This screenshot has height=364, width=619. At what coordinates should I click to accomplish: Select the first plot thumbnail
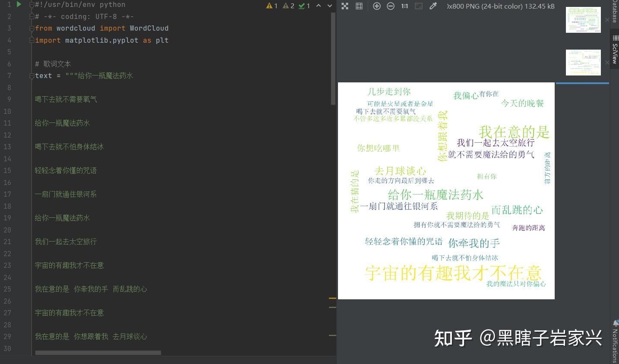click(583, 19)
